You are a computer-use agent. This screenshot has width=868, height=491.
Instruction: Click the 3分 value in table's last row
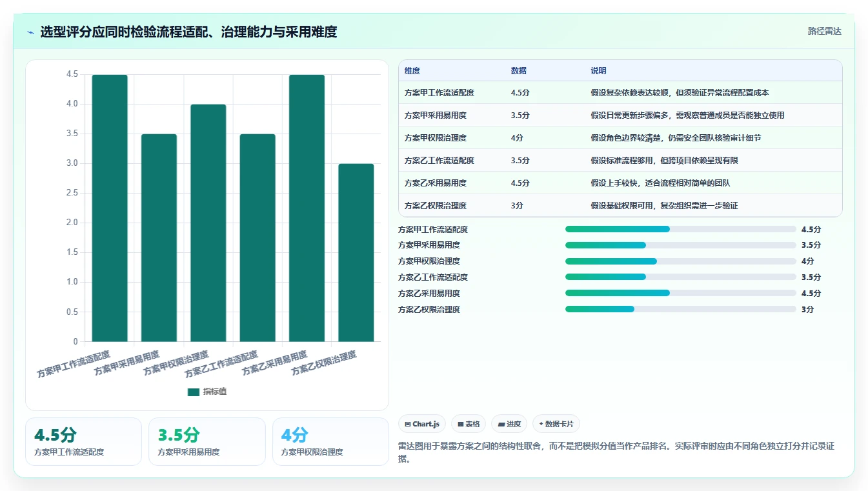tap(517, 206)
